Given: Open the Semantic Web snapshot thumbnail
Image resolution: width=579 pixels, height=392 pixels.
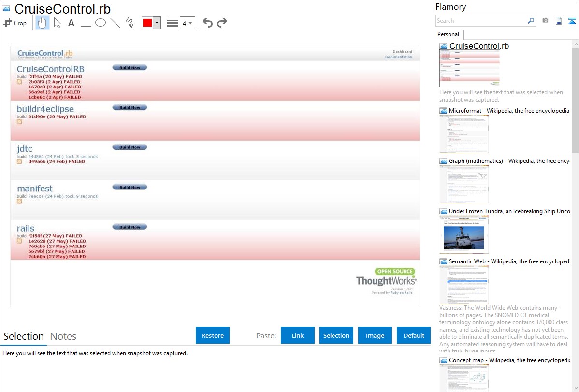Looking at the screenshot, I should (464, 285).
